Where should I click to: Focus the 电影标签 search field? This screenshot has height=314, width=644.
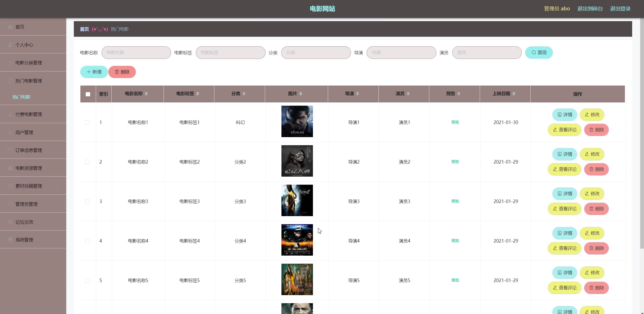coord(230,53)
